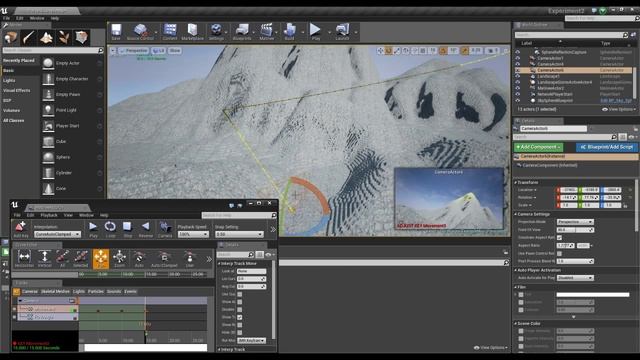Select the Place mode icon in Modes panel
Image resolution: width=640 pixels, height=360 pixels.
(x=11, y=38)
